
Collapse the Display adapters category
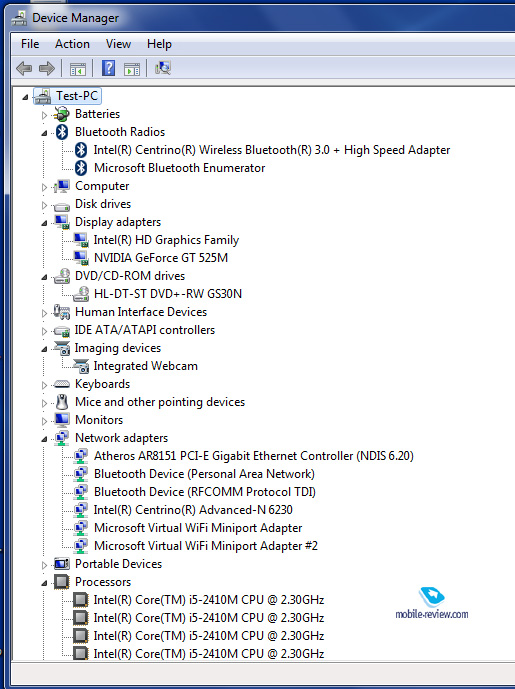tap(44, 223)
